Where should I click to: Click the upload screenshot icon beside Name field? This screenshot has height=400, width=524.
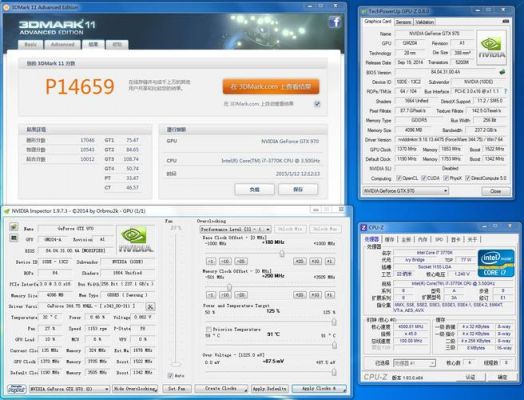(14, 227)
